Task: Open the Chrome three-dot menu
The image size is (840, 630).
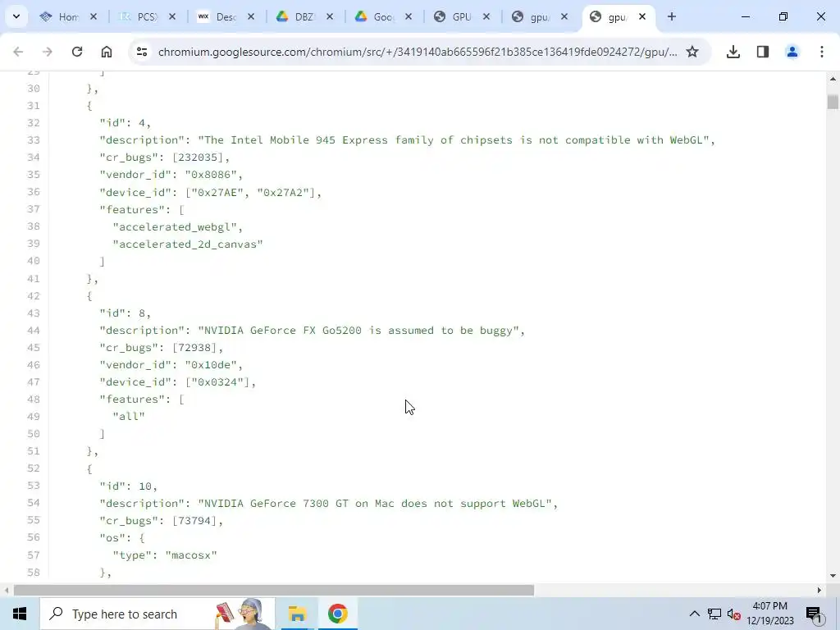Action: (x=822, y=52)
